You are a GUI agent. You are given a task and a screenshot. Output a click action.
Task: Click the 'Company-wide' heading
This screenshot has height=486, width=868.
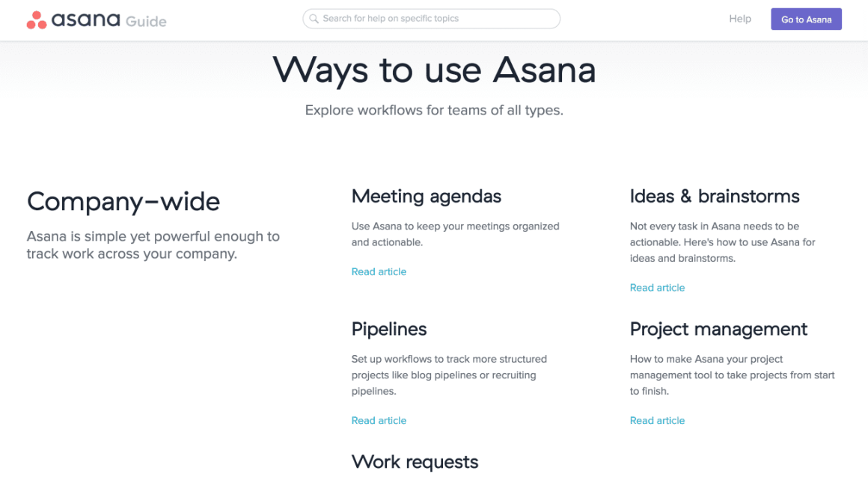pos(123,201)
